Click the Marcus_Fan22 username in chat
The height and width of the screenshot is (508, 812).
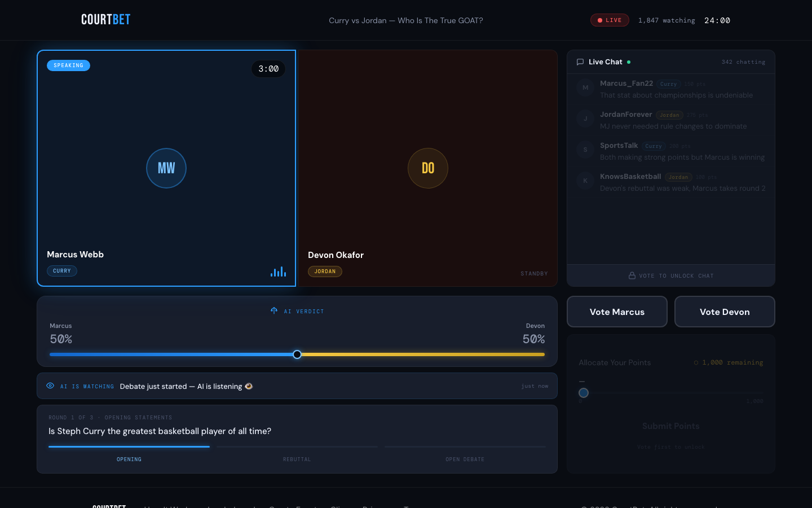pyautogui.click(x=626, y=83)
